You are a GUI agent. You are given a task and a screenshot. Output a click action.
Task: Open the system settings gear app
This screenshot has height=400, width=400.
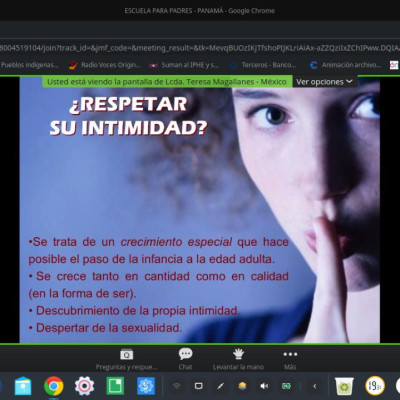84,386
